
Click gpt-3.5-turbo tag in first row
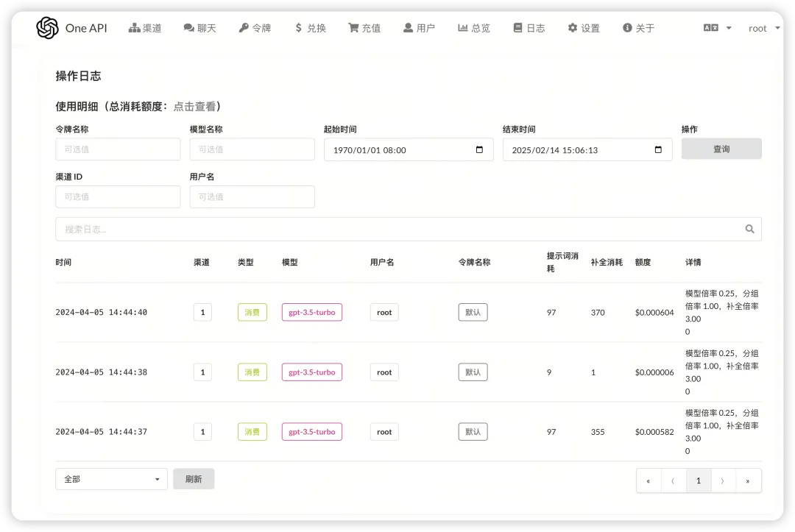pos(311,312)
